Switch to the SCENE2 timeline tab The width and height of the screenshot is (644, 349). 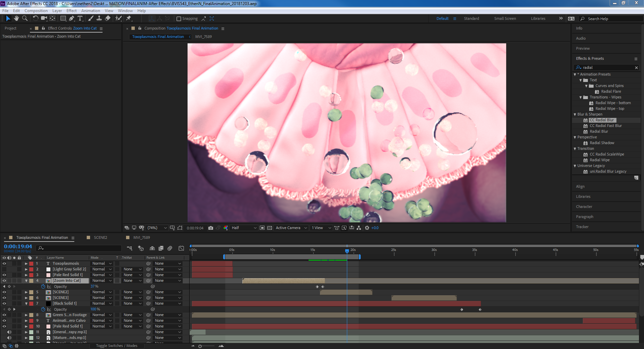coord(100,237)
